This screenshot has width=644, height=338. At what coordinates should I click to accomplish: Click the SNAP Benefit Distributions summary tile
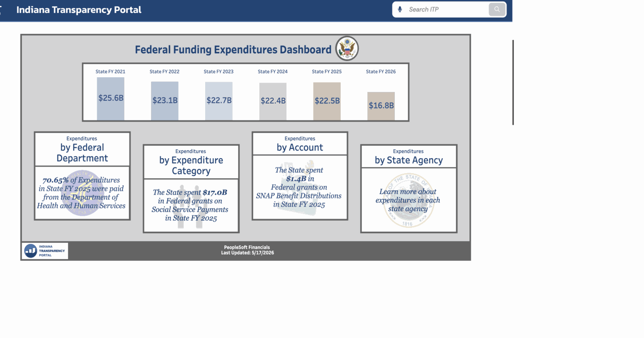300,187
